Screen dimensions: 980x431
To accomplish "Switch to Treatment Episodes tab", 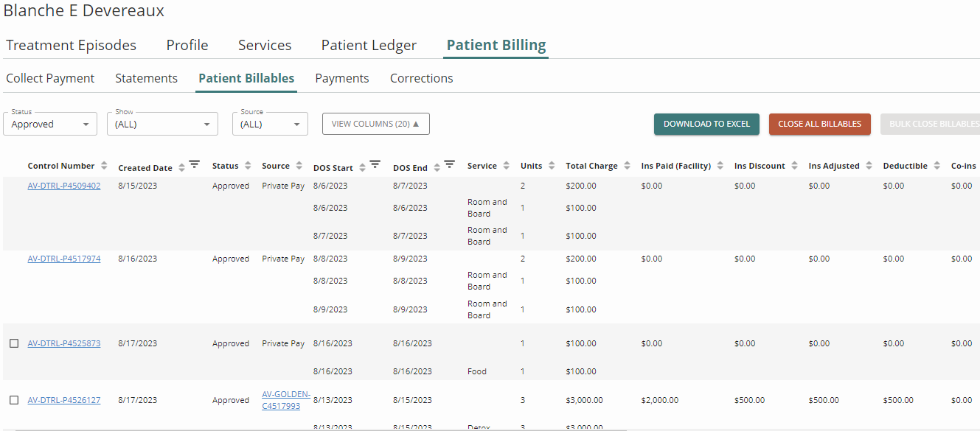I will pos(72,45).
